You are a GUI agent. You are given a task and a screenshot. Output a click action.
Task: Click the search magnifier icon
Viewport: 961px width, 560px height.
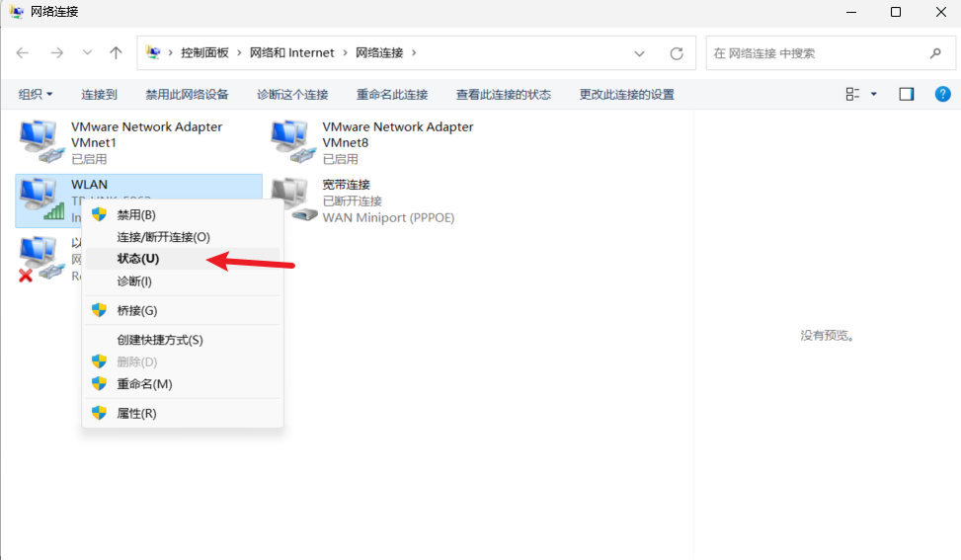[x=935, y=53]
